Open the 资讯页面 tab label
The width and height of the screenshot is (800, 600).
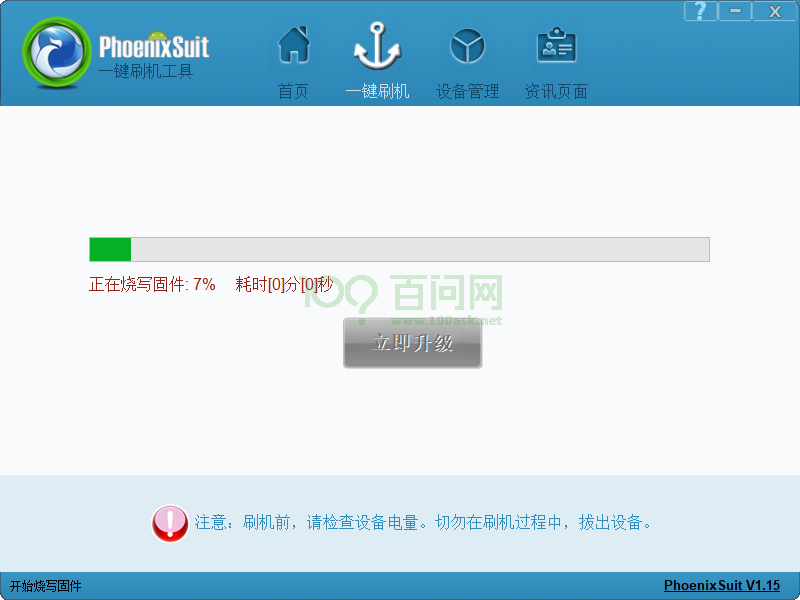pyautogui.click(x=556, y=92)
